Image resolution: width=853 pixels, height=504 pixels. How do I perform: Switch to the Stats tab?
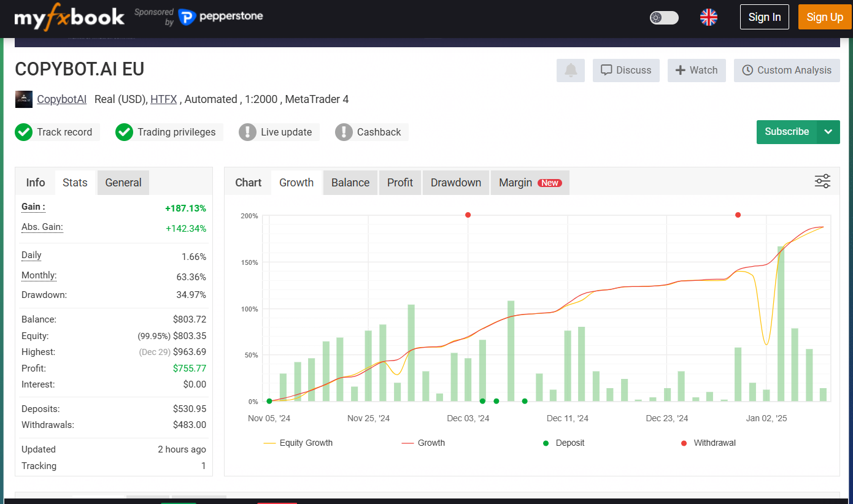(75, 183)
